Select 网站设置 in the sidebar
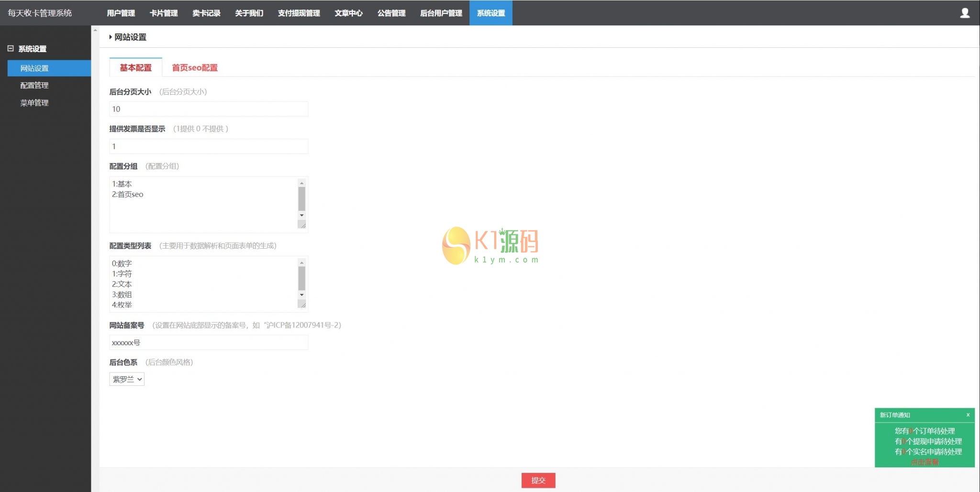This screenshot has height=492, width=980. coord(49,68)
